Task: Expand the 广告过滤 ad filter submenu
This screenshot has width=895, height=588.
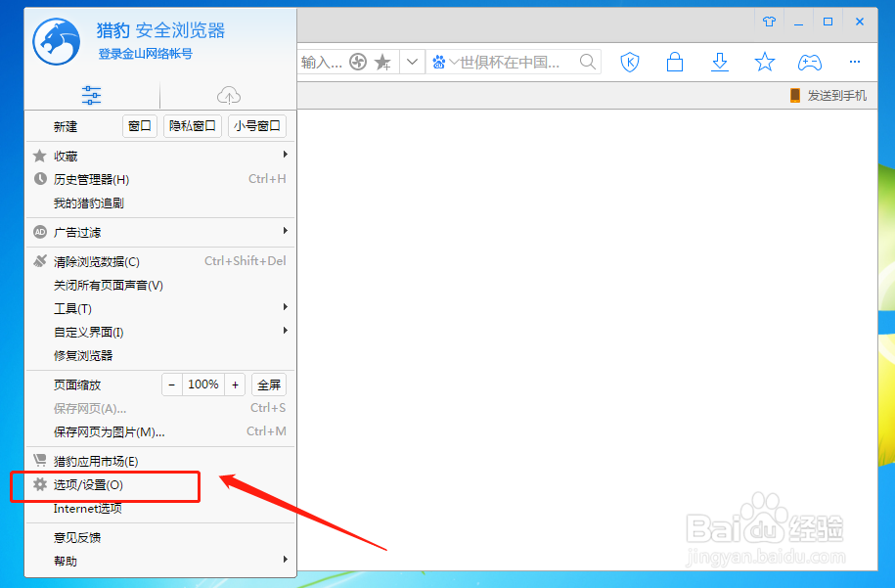Action: coord(160,232)
